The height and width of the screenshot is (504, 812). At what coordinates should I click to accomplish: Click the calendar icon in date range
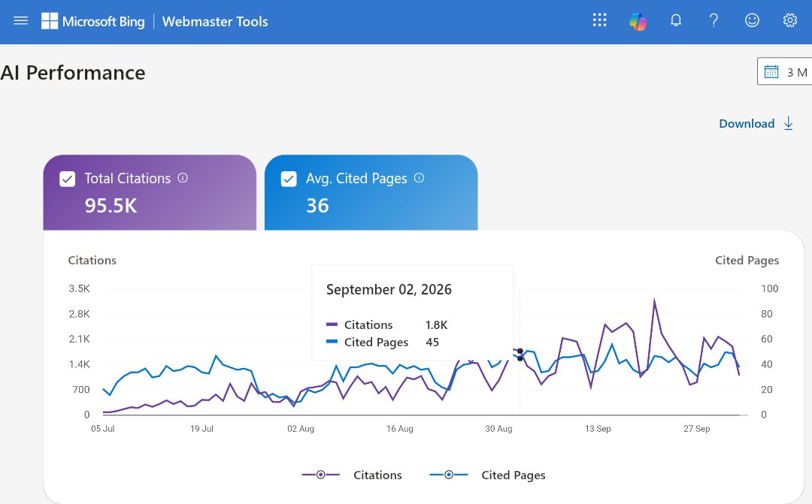(771, 71)
